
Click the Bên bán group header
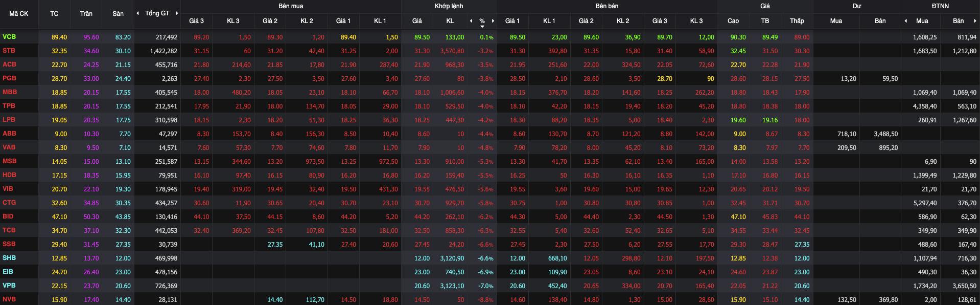[x=607, y=6]
